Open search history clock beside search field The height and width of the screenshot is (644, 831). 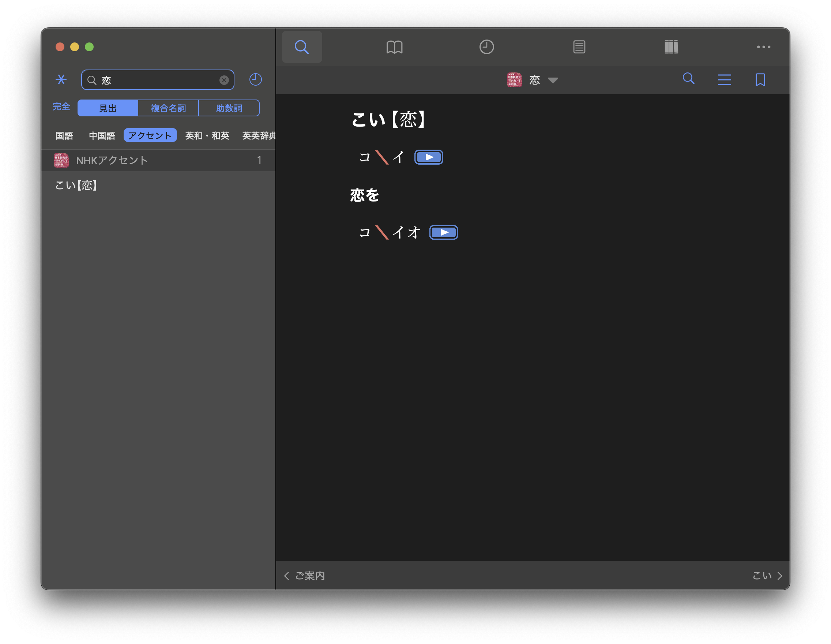(255, 79)
